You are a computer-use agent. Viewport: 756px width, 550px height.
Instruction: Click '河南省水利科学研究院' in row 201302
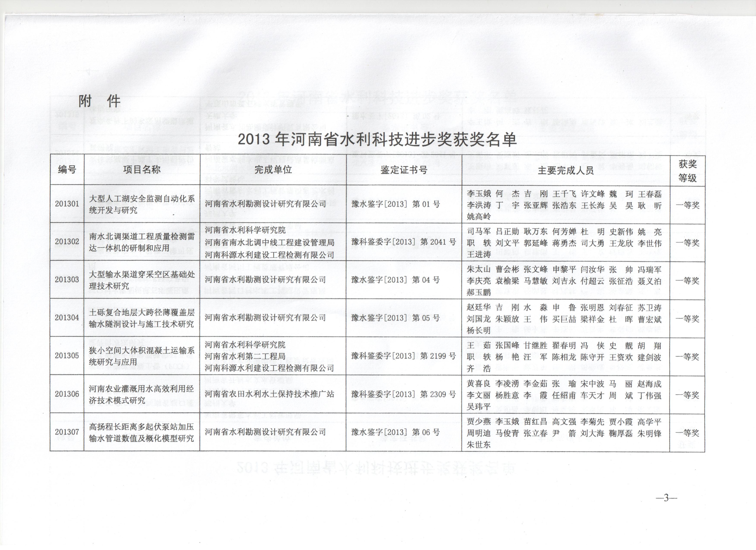[x=245, y=230]
